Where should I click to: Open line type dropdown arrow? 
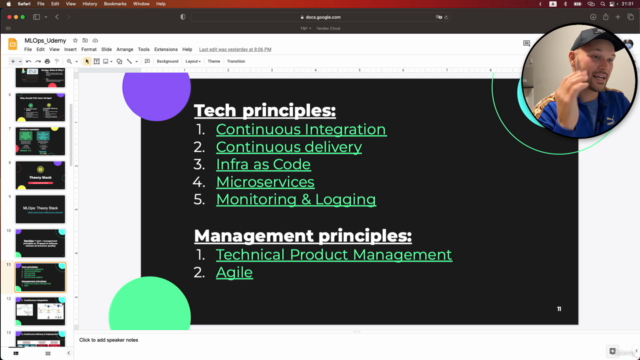136,62
